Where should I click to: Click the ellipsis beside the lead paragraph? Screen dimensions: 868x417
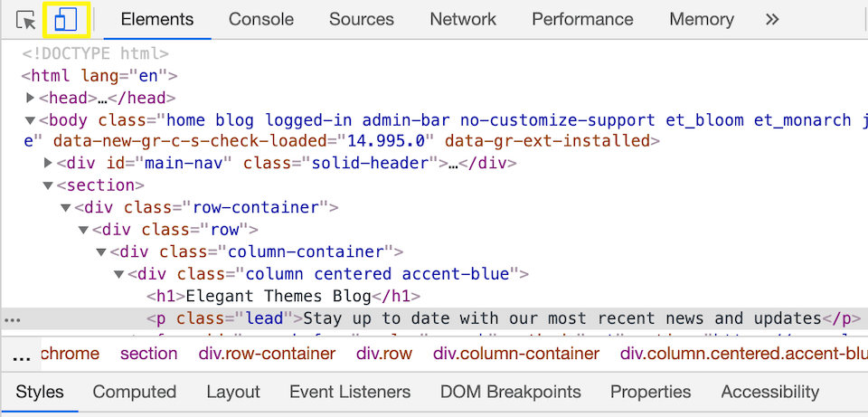pyautogui.click(x=12, y=319)
